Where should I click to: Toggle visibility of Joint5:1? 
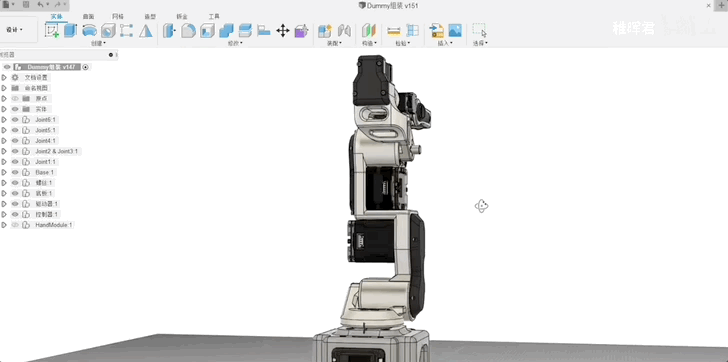click(15, 130)
